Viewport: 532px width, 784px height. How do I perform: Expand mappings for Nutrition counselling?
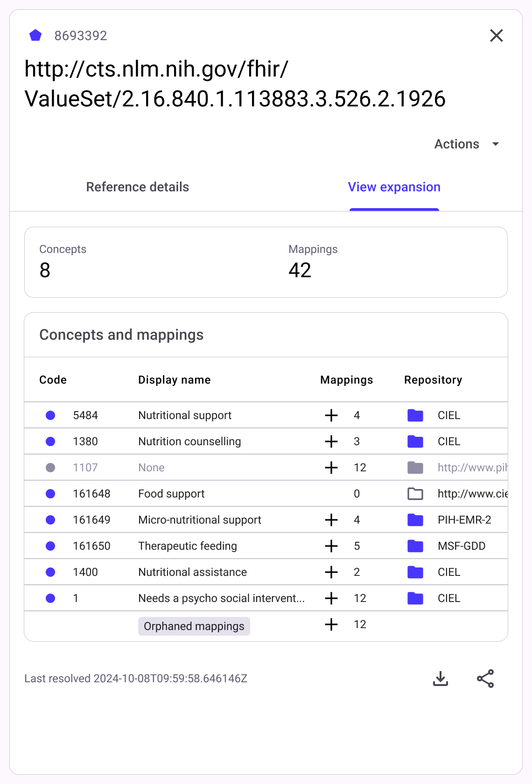[x=331, y=441]
